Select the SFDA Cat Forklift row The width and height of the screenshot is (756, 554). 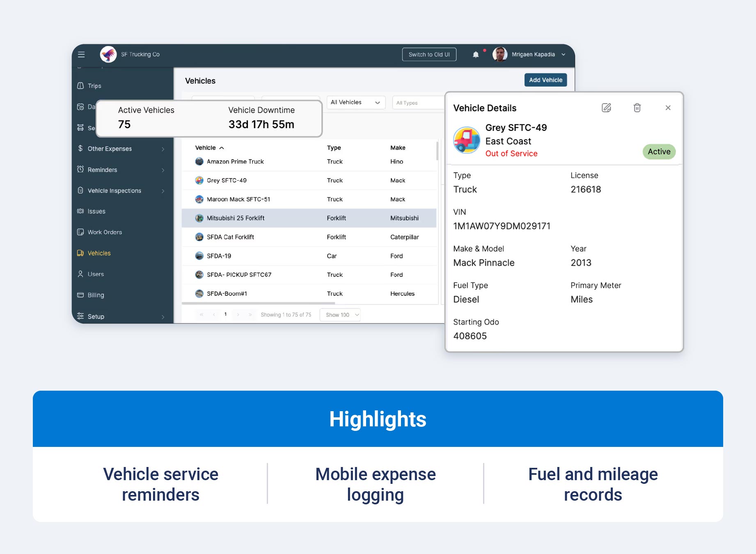click(x=309, y=237)
